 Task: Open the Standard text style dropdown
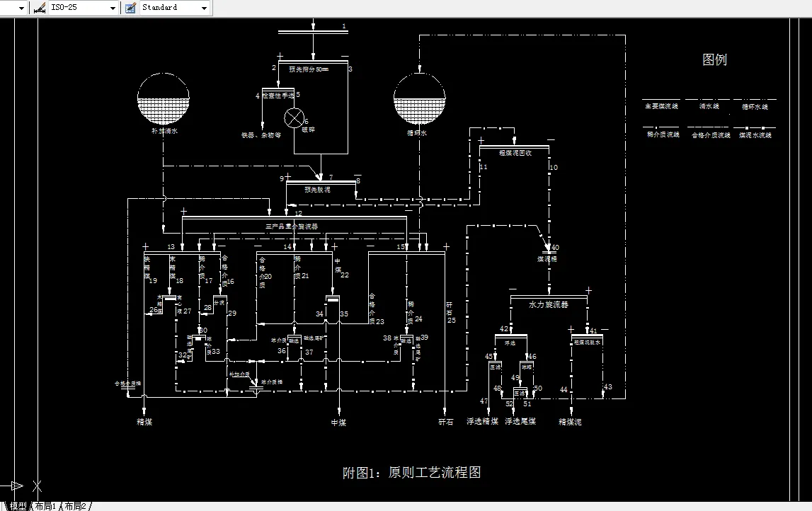(204, 7)
